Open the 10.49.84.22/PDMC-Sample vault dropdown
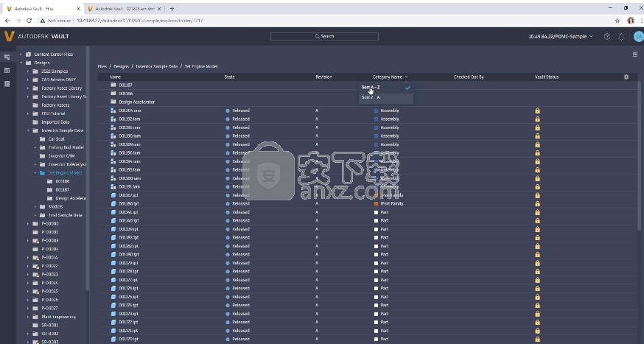644x344 pixels. coord(561,37)
